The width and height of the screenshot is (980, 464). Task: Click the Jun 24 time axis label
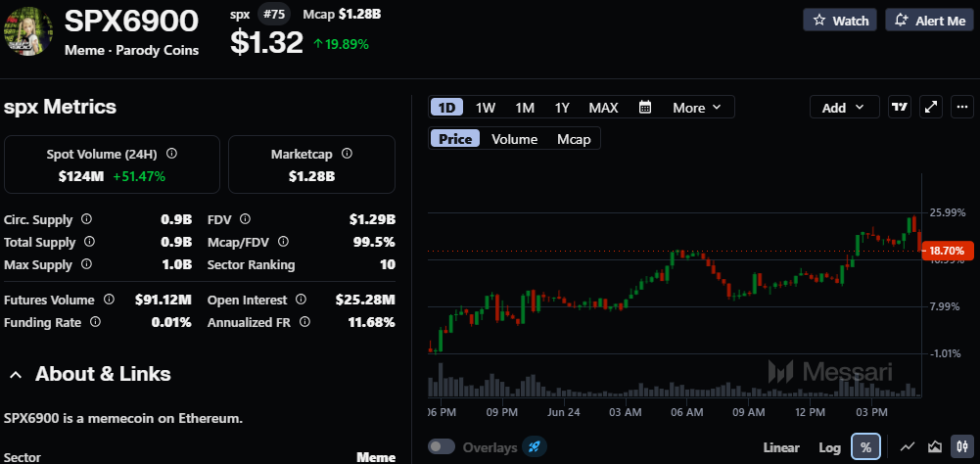tap(564, 413)
